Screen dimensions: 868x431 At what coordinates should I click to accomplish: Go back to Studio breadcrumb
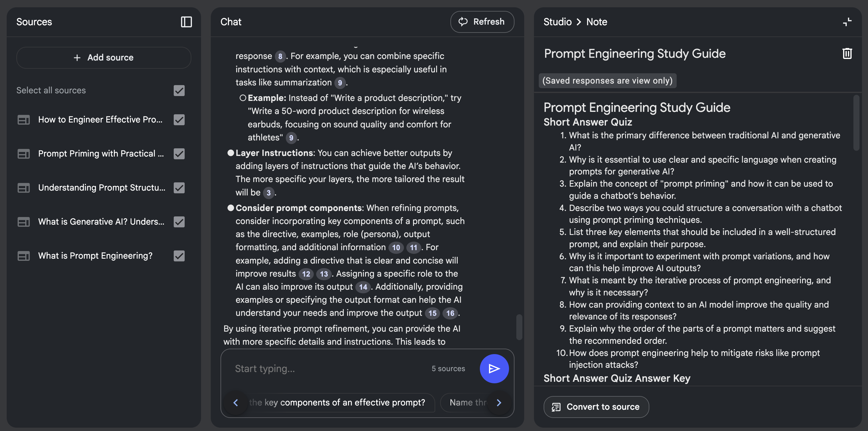[557, 22]
